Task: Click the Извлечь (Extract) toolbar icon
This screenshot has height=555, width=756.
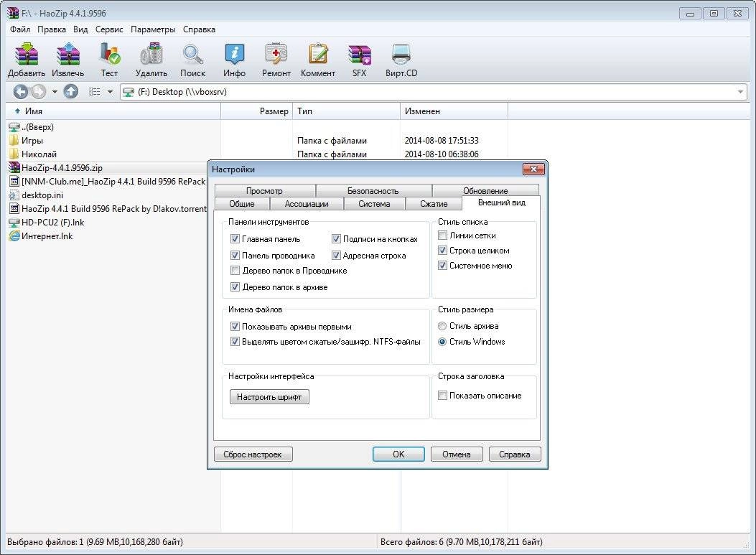Action: 68,54
